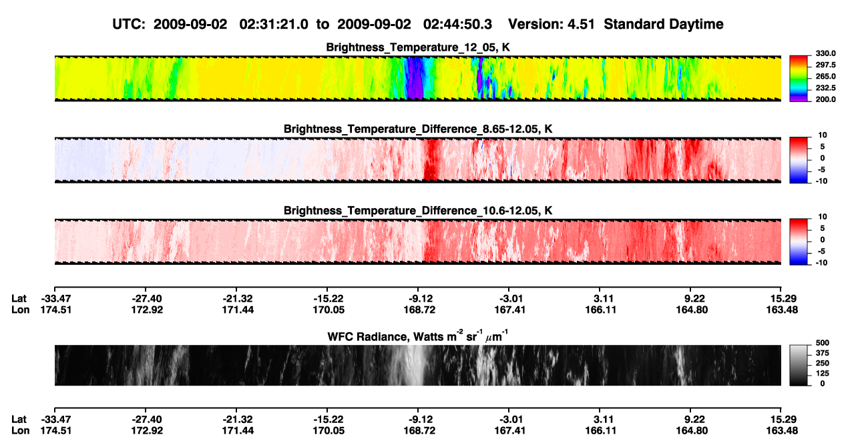Click the 375 label on the grayscale colorbar
Image resolution: width=868 pixels, height=445 pixels.
pos(822,353)
